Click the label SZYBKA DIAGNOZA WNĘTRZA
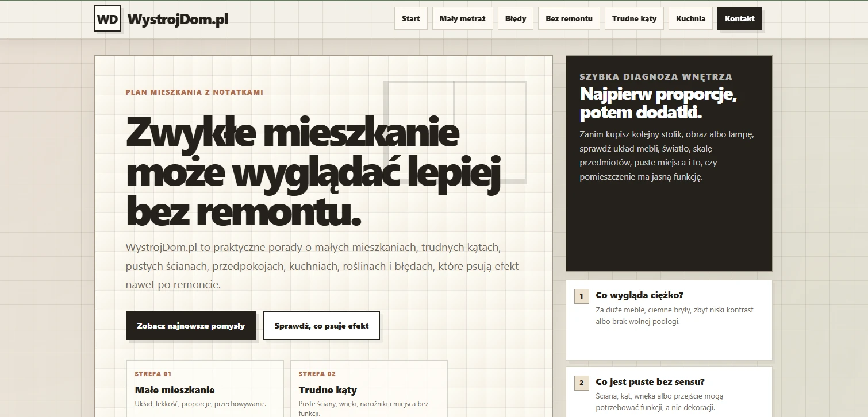Image resolution: width=868 pixels, height=417 pixels. coord(656,77)
